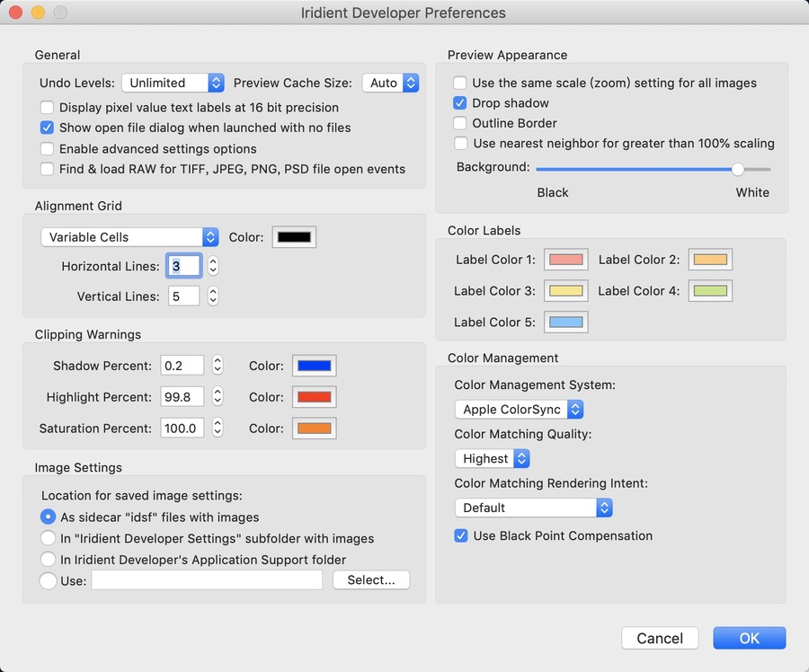The width and height of the screenshot is (809, 672).
Task: Check Use the same scale setting for all images
Action: point(459,83)
